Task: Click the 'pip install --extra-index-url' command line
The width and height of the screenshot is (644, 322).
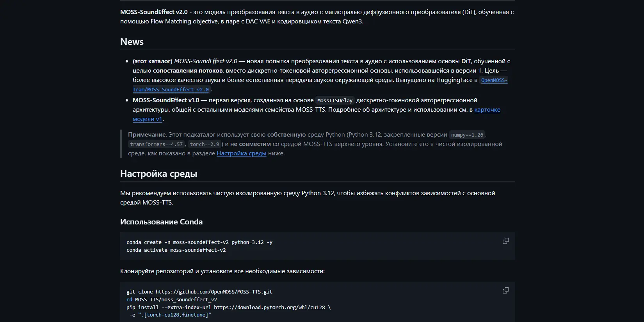Action: pos(229,308)
